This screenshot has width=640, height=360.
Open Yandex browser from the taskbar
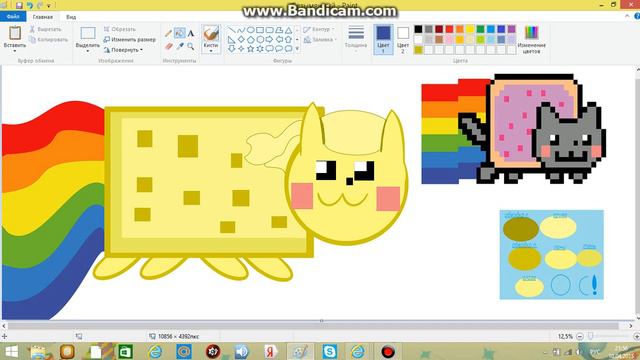coord(270,351)
